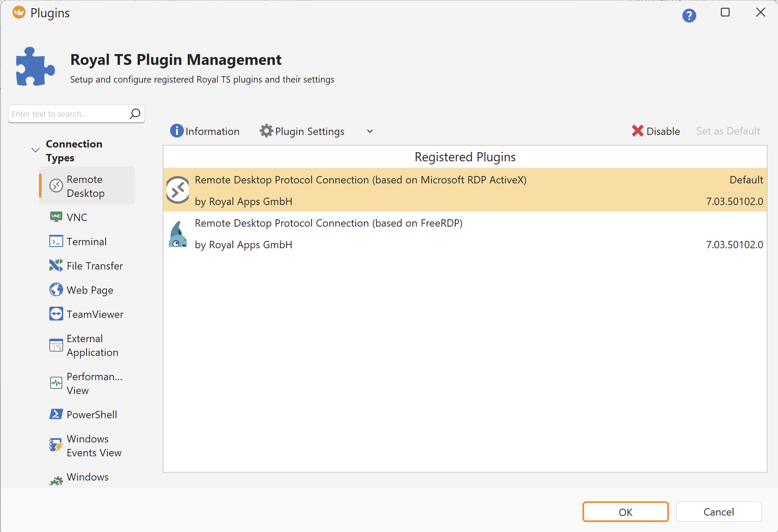
Task: Select the FreeRDP plugin row
Action: pos(465,234)
